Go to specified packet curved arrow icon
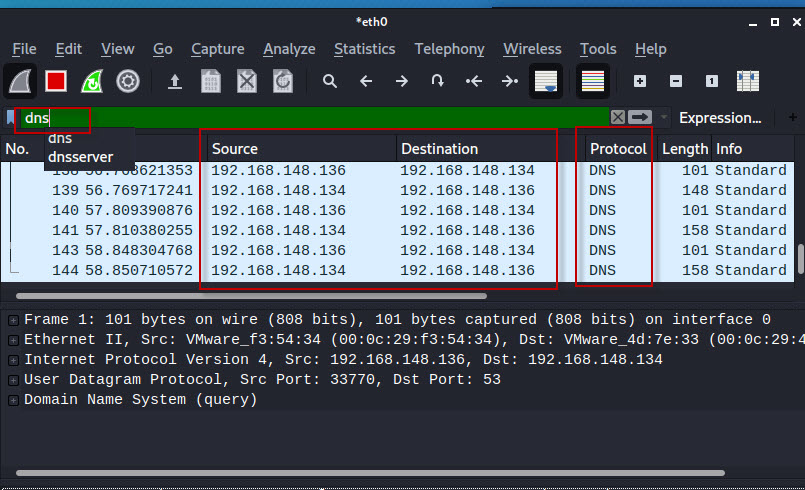Image resolution: width=805 pixels, height=490 pixels. click(437, 81)
